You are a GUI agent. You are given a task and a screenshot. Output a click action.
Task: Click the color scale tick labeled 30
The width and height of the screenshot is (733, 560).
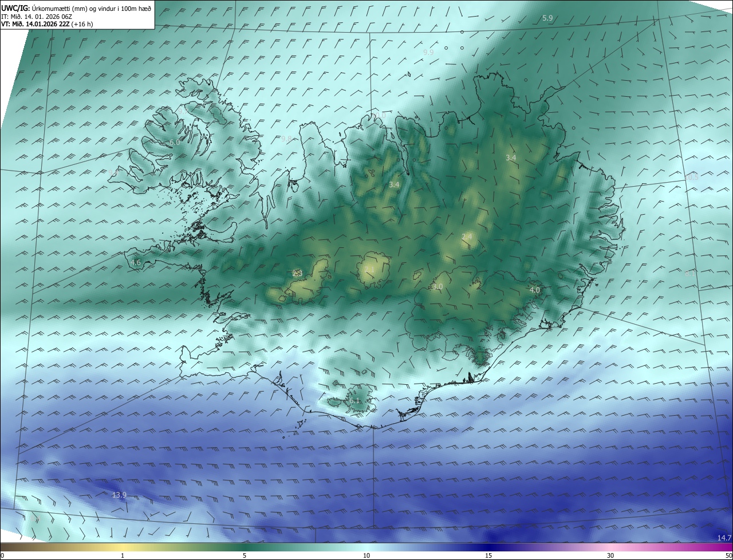tap(610, 555)
